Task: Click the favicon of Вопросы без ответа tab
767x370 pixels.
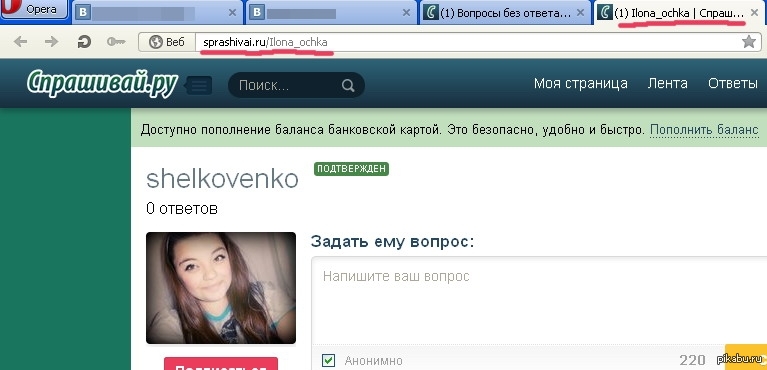Action: 430,13
